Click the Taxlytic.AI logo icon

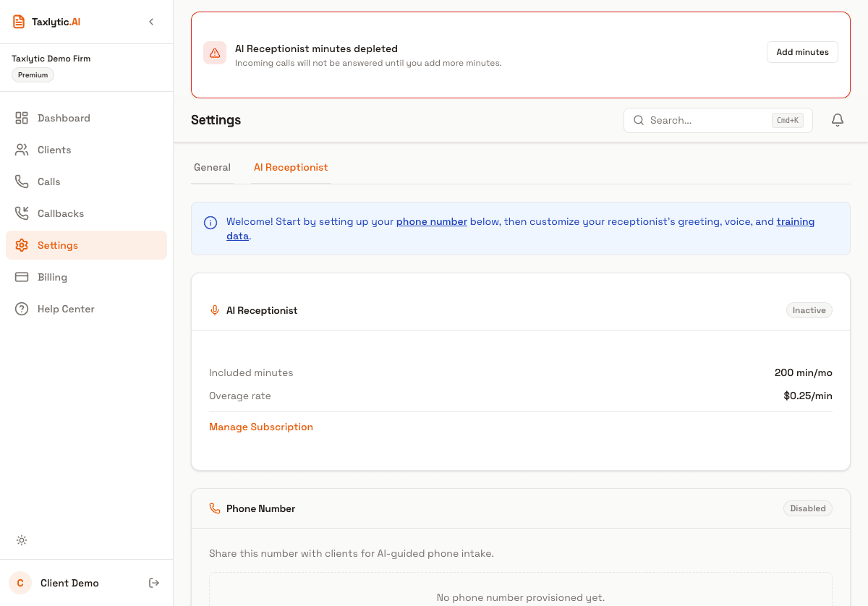(18, 21)
